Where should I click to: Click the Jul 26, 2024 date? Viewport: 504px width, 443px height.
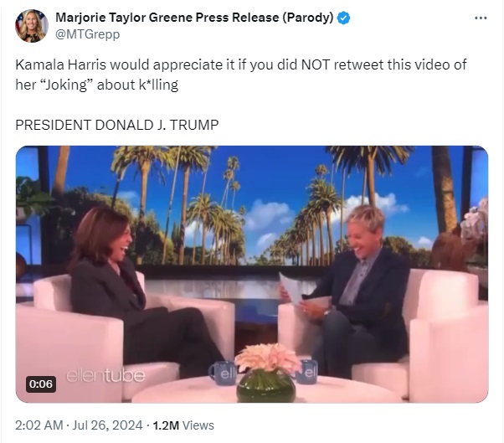pyautogui.click(x=107, y=425)
